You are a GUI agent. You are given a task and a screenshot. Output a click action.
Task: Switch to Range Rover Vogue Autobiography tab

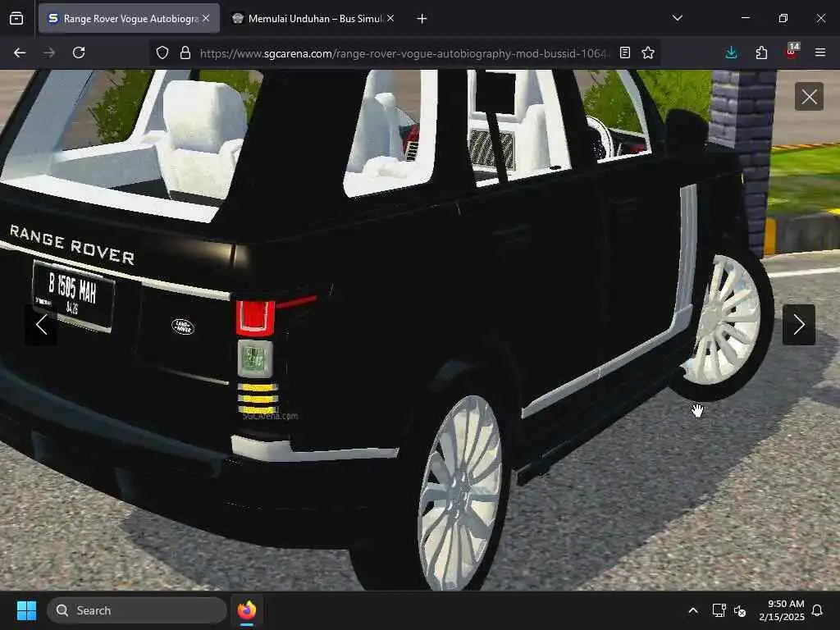[129, 19]
